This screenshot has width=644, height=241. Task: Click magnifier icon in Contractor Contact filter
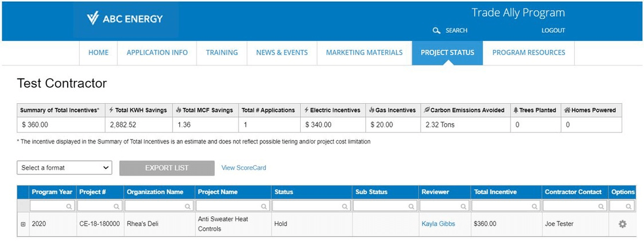pos(601,206)
